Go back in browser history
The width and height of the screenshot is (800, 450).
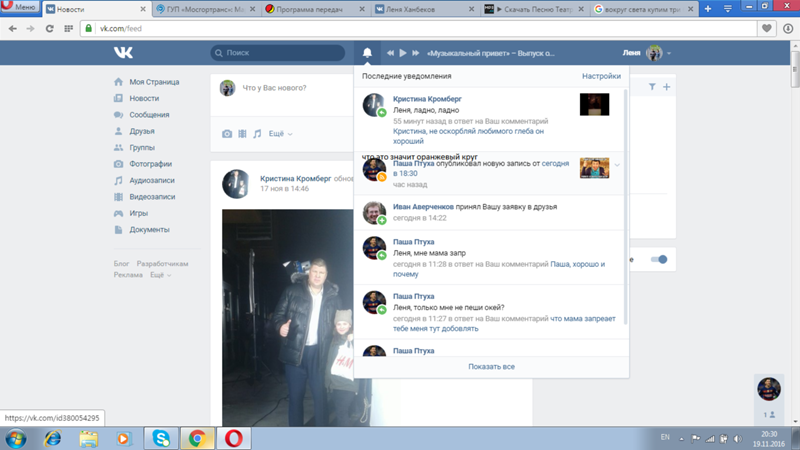[x=13, y=29]
